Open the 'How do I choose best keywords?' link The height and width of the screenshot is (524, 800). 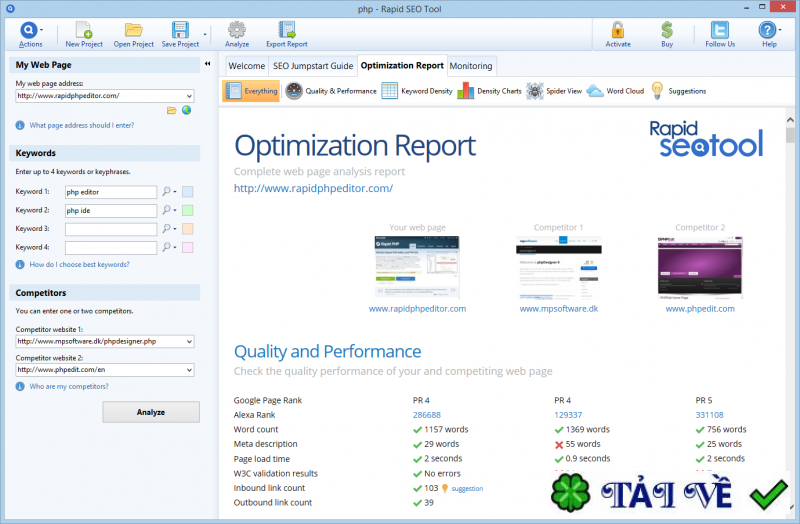(79, 265)
